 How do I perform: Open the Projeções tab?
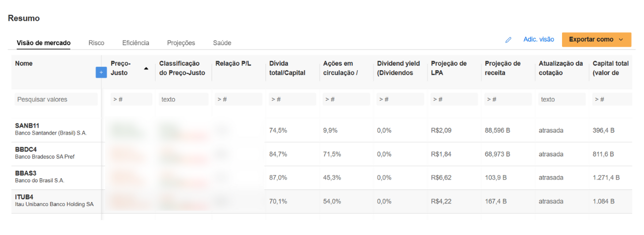point(181,43)
